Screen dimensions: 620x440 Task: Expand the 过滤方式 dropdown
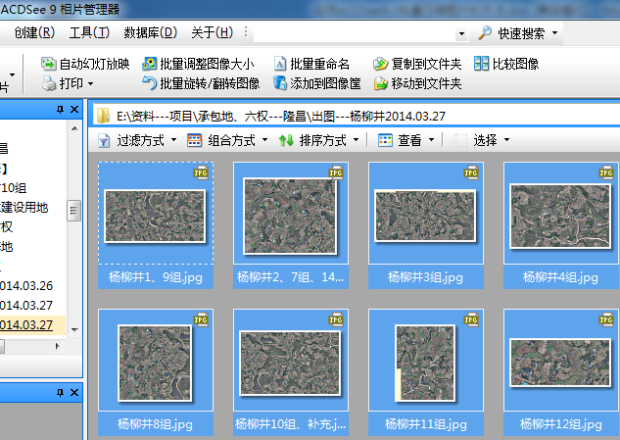click(x=174, y=140)
